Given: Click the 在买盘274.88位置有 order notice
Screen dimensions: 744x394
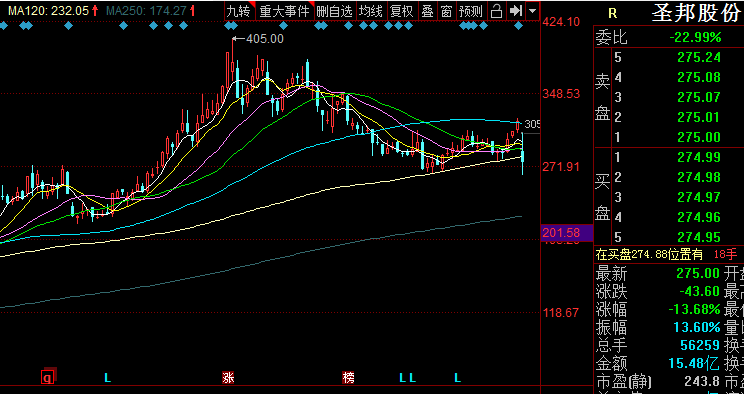Looking at the screenshot, I should click(649, 255).
